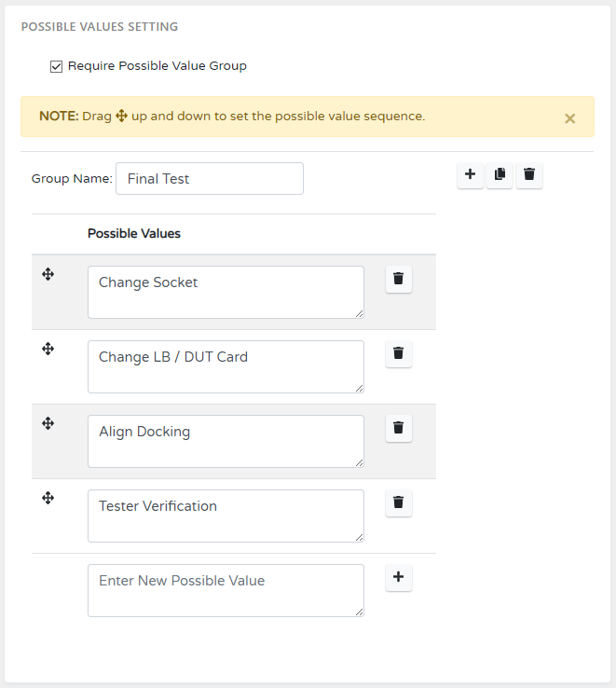Uncheck Require Possible Value Group checkbox
The width and height of the screenshot is (616, 688).
pos(56,66)
